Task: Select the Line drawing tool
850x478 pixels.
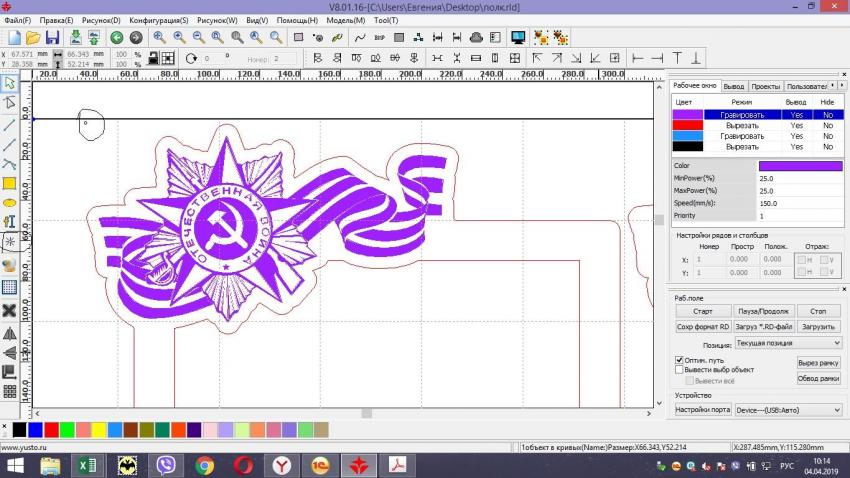Action: (10, 124)
